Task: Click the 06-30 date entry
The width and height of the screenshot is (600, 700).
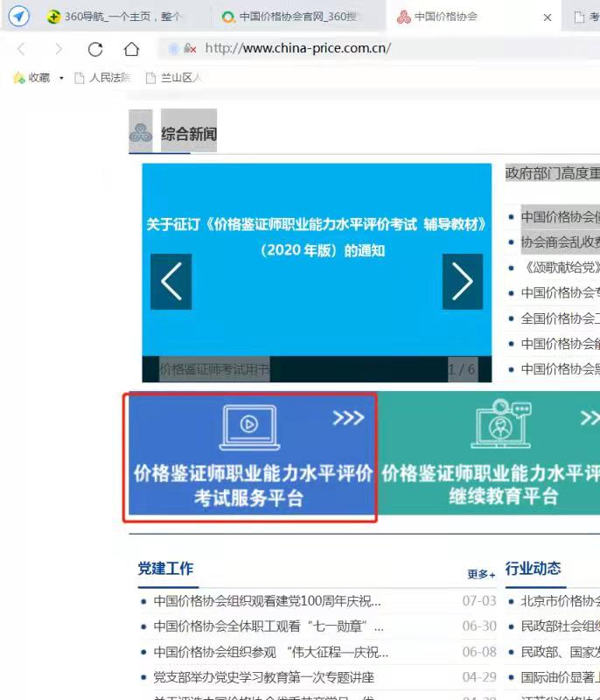Action: [x=479, y=626]
